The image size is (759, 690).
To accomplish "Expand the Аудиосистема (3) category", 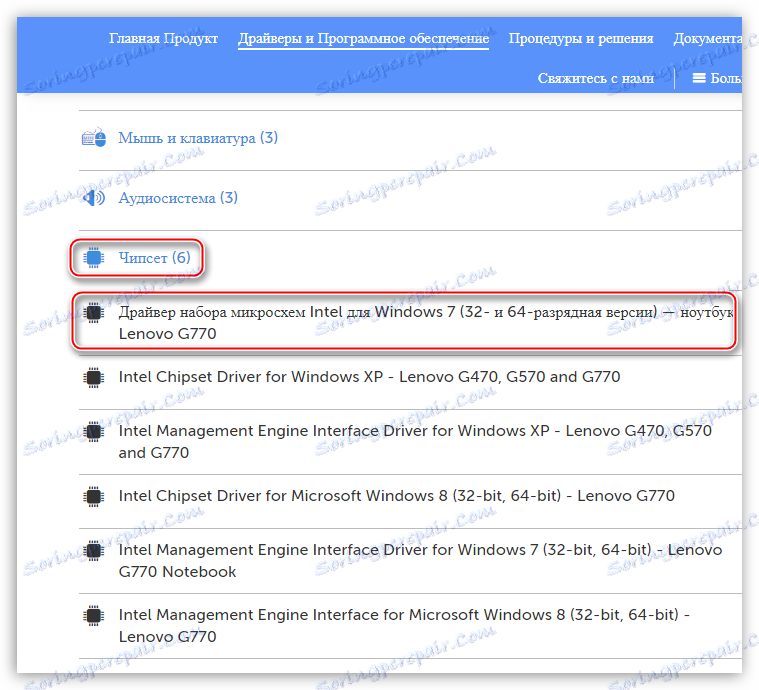I will click(178, 198).
